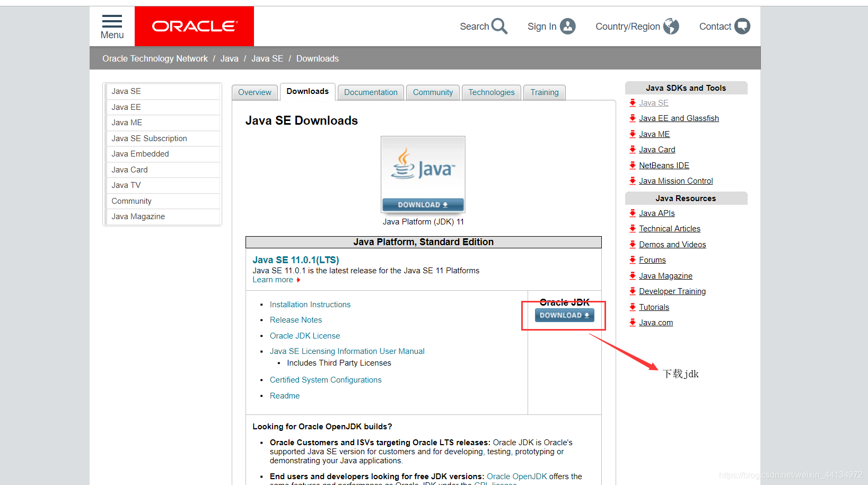The width and height of the screenshot is (868, 485).
Task: Click red download icon beside NetBeans IDE
Action: click(x=632, y=166)
